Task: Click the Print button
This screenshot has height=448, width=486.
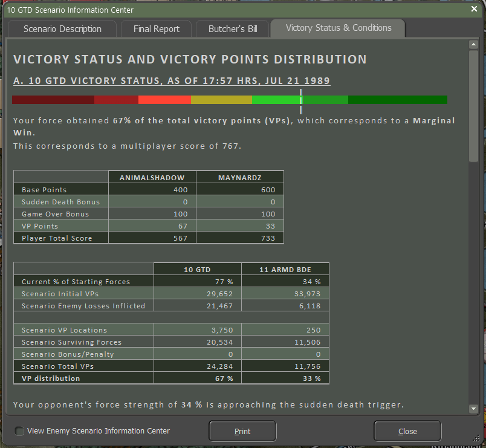Action: (x=242, y=431)
